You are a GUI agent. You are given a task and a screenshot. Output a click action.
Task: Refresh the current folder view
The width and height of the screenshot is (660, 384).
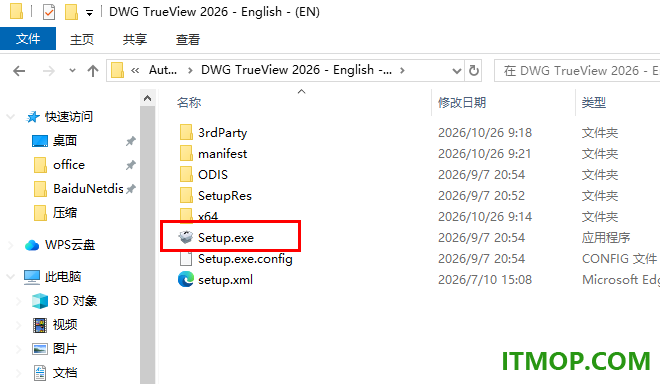(x=474, y=70)
